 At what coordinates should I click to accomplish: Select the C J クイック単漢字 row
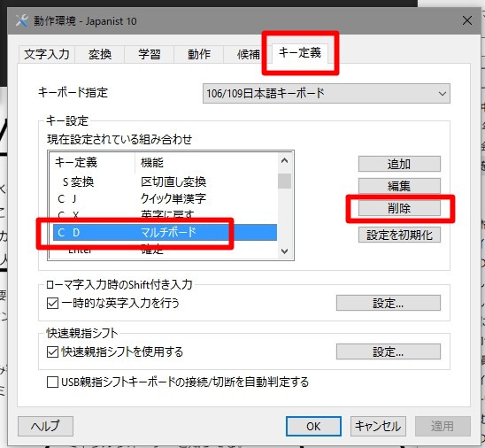(x=165, y=198)
